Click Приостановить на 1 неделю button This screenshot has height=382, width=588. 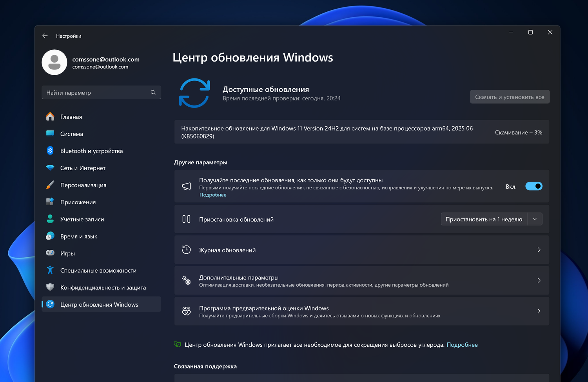(x=484, y=219)
